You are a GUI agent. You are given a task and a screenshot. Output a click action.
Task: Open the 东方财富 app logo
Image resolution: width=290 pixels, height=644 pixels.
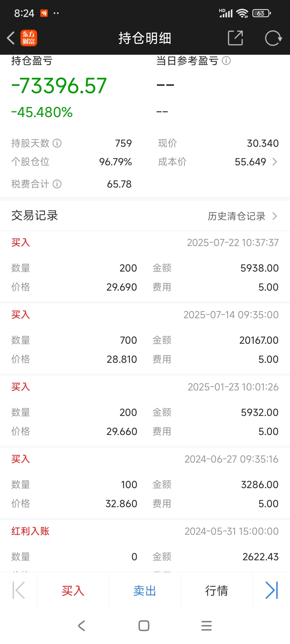coord(29,38)
